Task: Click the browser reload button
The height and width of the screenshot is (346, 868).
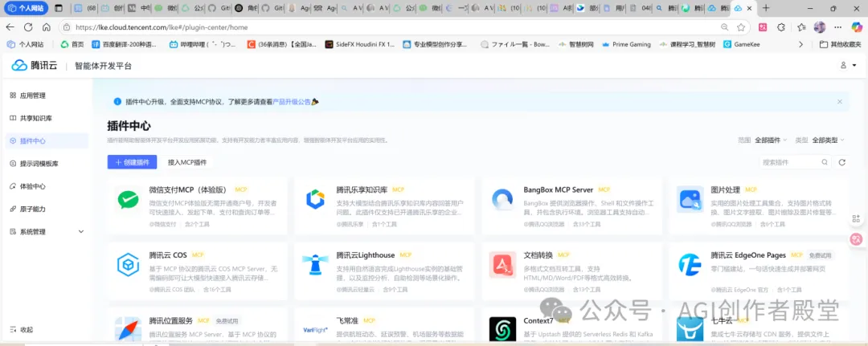Action: click(x=28, y=27)
